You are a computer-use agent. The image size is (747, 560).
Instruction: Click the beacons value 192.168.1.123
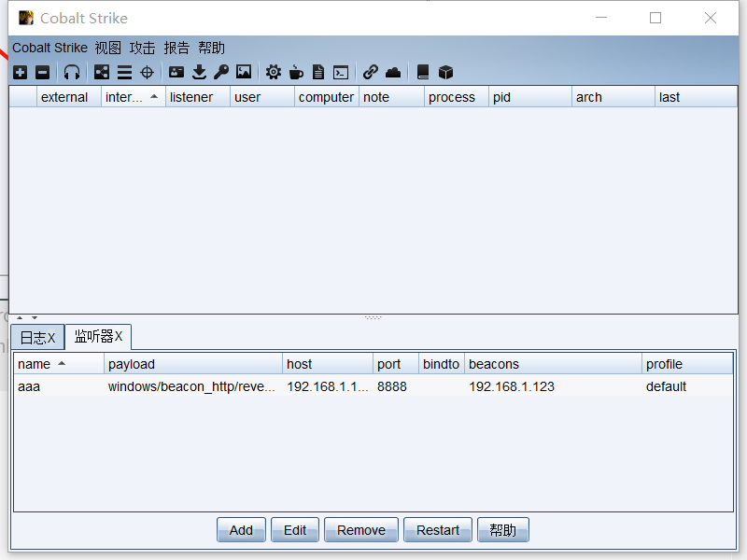512,386
